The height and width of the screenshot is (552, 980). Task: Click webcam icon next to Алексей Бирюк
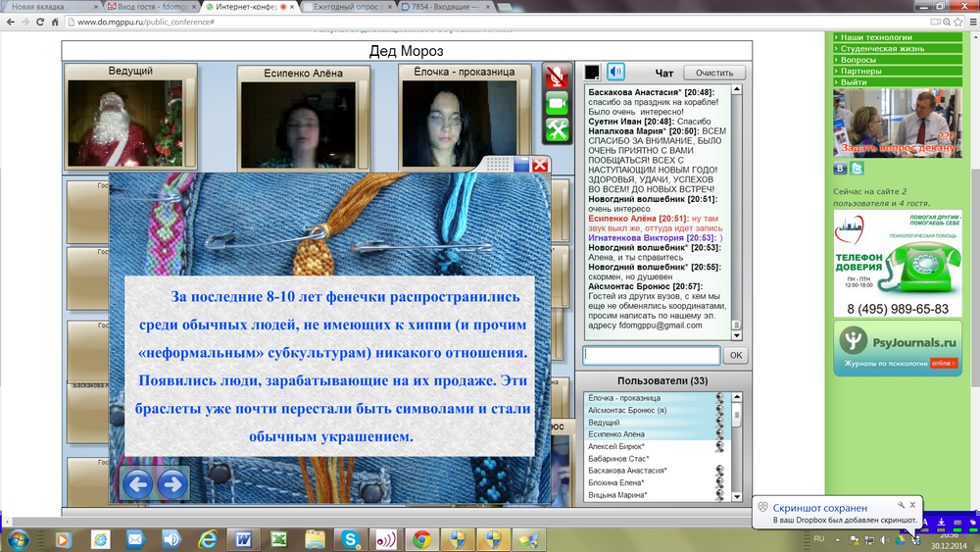(x=719, y=446)
